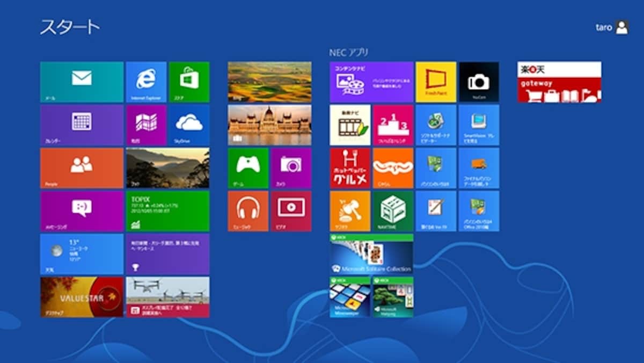Open the blue tile left of the orange truck tile
This screenshot has height=363, width=644.
(436, 168)
